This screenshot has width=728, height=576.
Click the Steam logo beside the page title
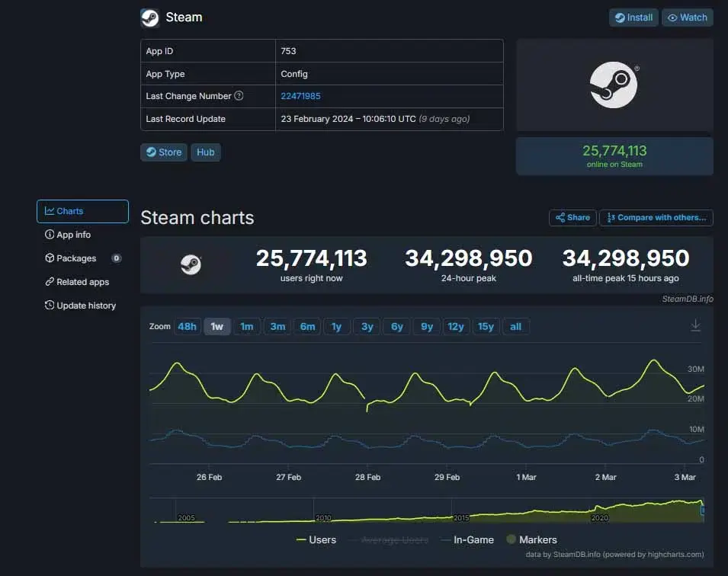coord(150,18)
